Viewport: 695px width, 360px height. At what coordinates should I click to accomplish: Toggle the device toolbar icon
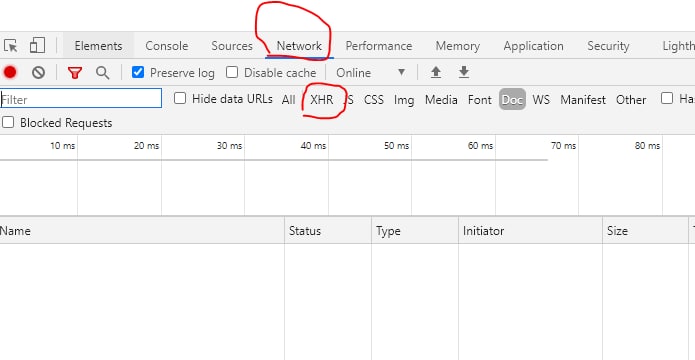point(37,45)
